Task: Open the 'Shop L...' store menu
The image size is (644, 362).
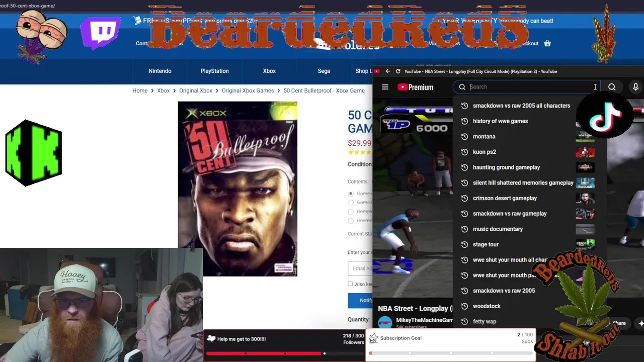Action: click(363, 71)
